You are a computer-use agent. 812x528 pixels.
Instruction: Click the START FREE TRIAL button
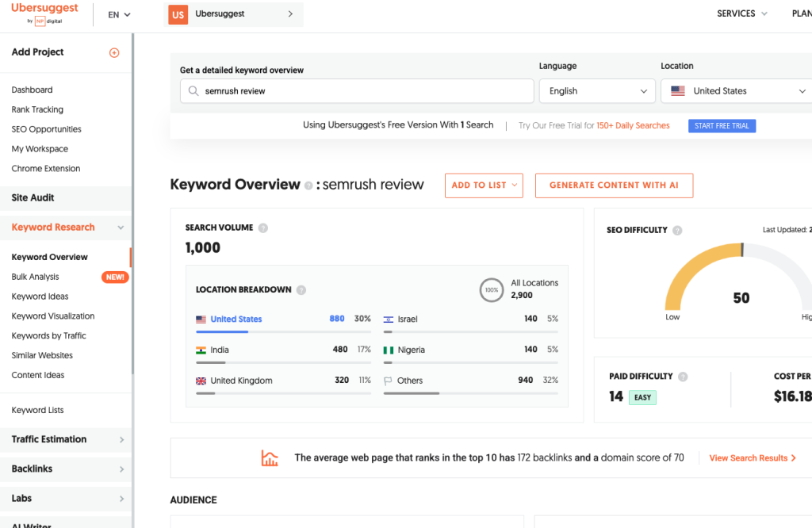722,125
